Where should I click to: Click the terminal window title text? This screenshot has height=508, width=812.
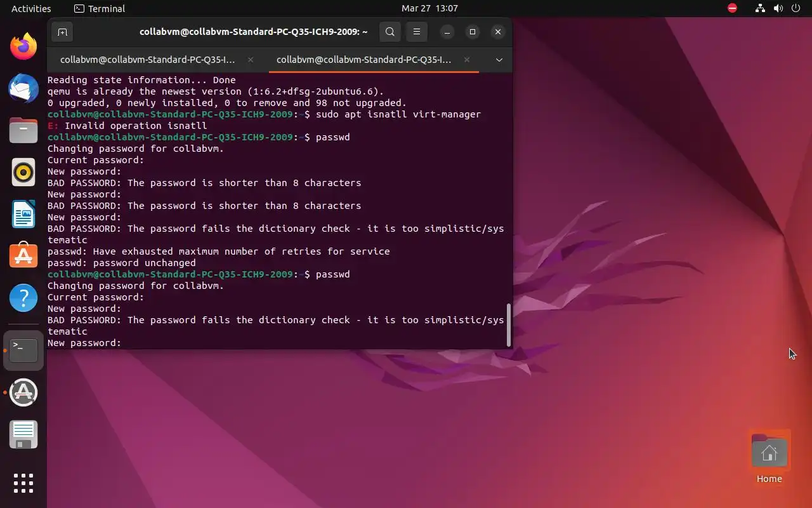pos(253,32)
